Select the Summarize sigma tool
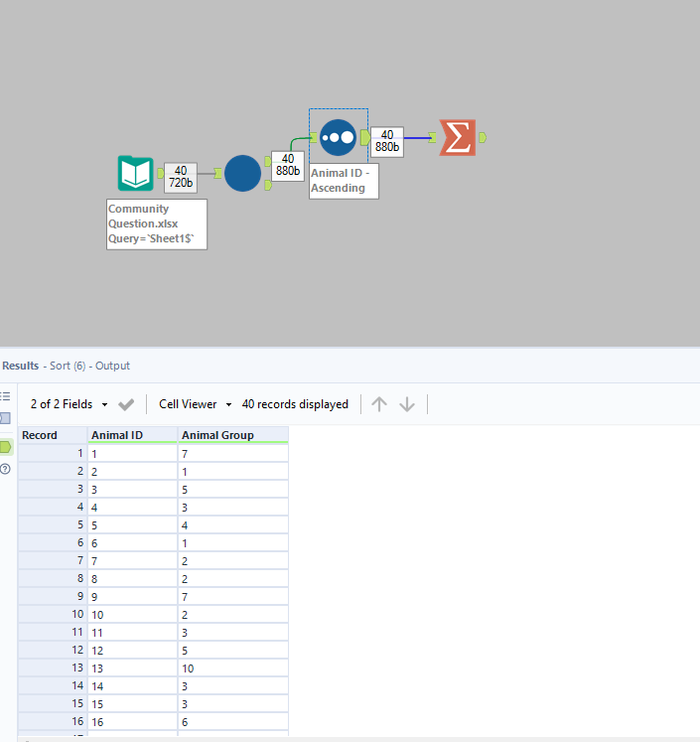Screen dimensions: 700x742 click(x=456, y=137)
